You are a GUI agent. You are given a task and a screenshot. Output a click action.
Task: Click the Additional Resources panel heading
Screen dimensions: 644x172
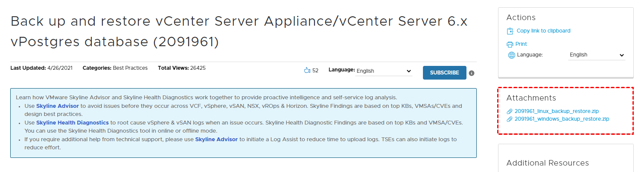point(547,163)
